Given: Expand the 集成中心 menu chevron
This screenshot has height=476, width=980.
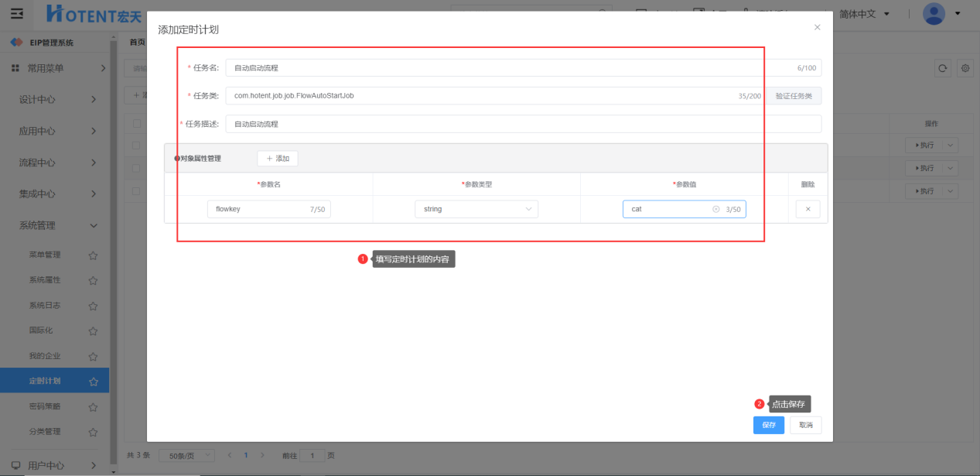Looking at the screenshot, I should point(93,194).
